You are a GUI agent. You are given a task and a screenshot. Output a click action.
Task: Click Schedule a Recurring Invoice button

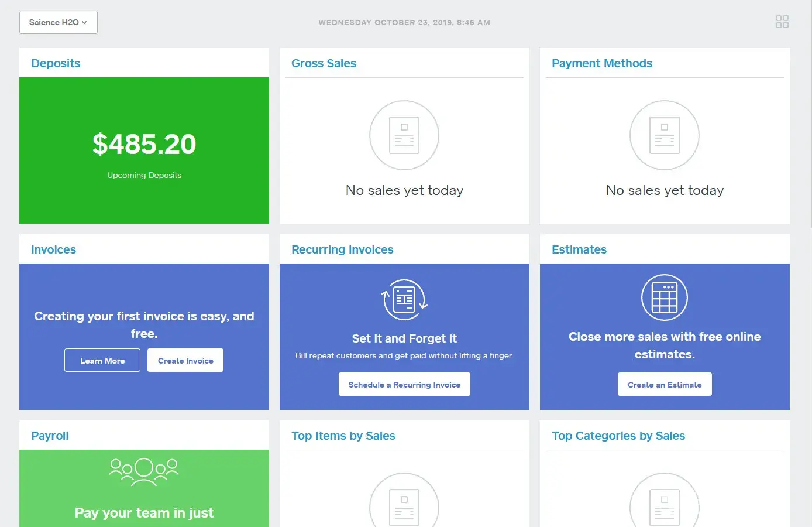pos(404,384)
